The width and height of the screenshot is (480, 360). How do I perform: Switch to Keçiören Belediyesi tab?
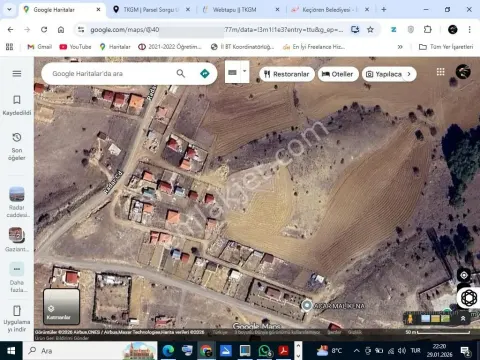point(330,10)
